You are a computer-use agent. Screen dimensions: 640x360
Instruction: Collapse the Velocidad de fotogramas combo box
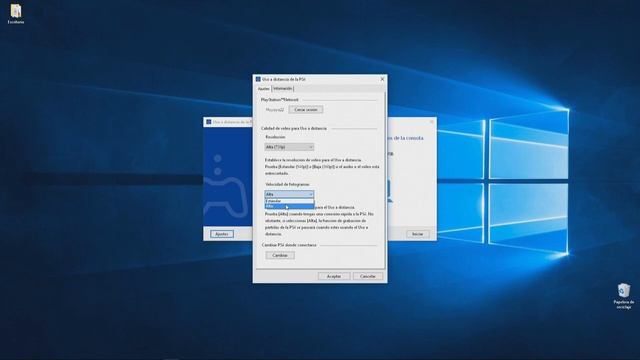click(x=289, y=194)
